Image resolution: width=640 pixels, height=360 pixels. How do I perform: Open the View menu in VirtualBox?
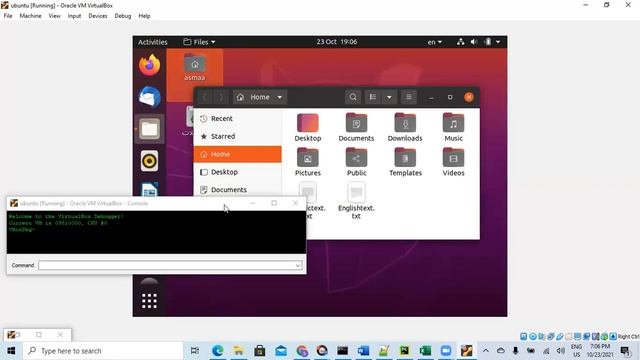54,16
